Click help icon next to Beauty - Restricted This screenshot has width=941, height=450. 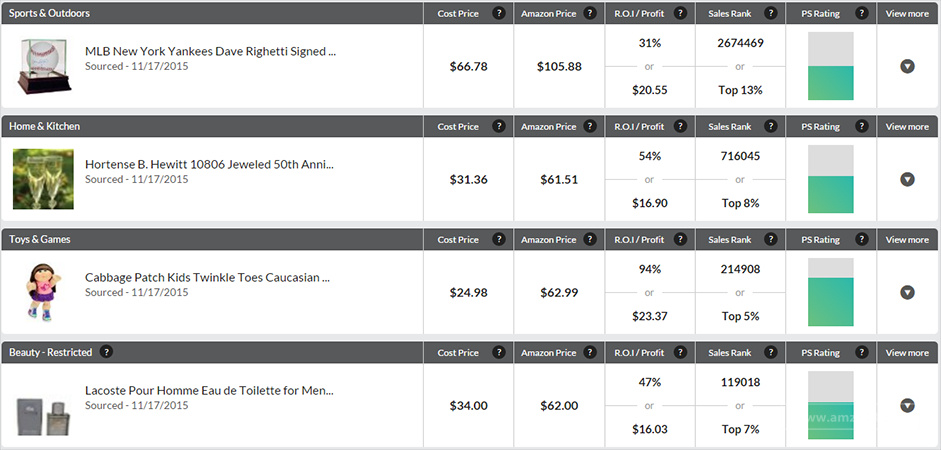tap(106, 353)
